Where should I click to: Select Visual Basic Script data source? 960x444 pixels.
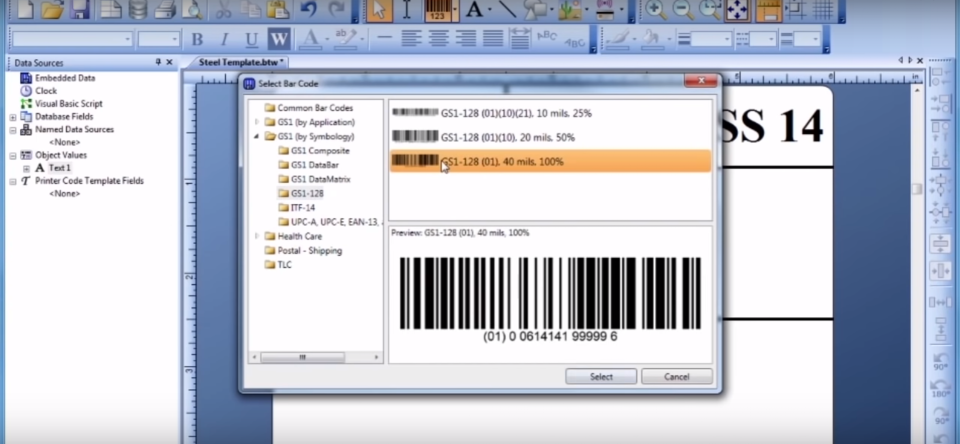click(x=61, y=104)
